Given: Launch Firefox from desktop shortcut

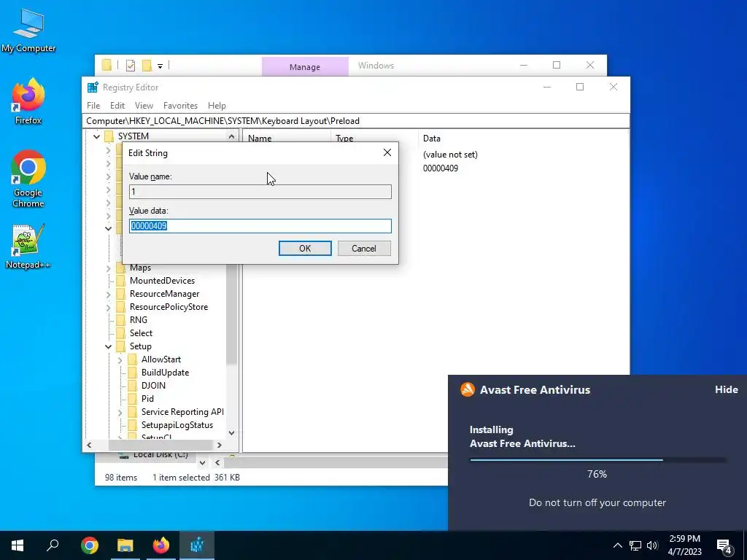Looking at the screenshot, I should [28, 101].
